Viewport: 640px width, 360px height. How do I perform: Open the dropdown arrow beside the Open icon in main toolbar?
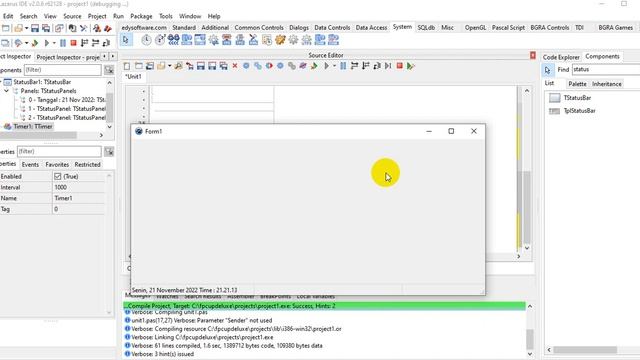[26, 28]
